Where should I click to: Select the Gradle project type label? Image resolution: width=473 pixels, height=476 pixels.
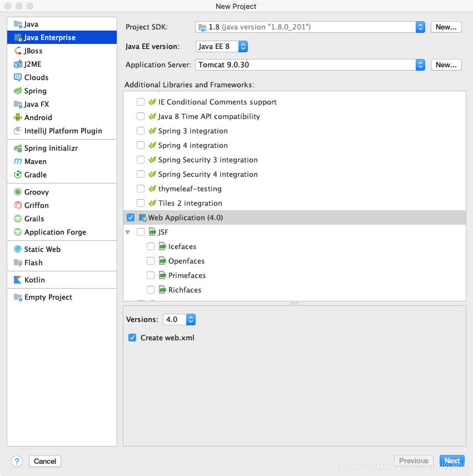click(x=36, y=175)
